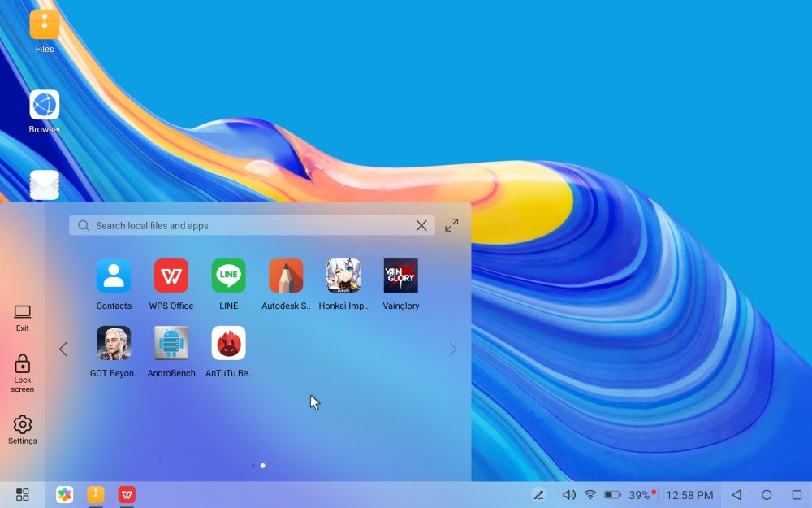Launch the Browser desktop icon

(45, 105)
